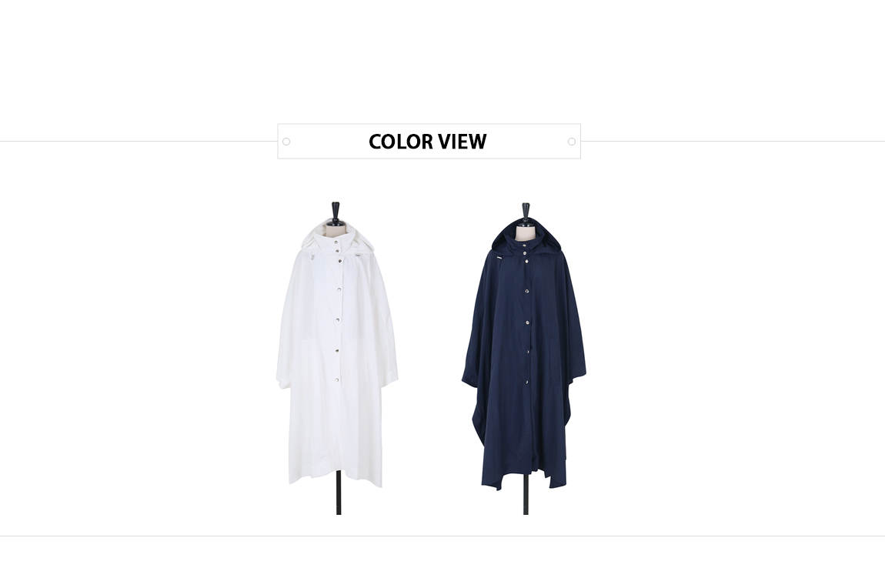Click the top collar snap on navy coat

(x=526, y=245)
